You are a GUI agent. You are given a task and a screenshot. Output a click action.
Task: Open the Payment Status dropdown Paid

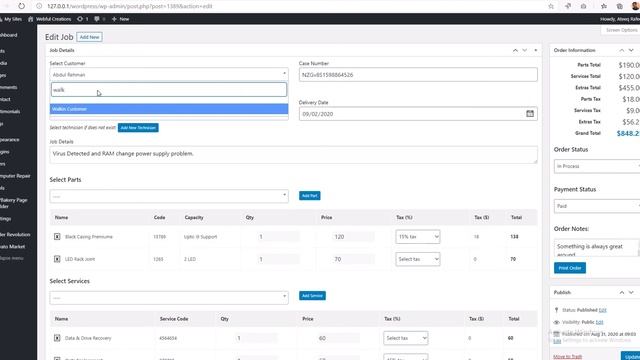click(x=597, y=206)
